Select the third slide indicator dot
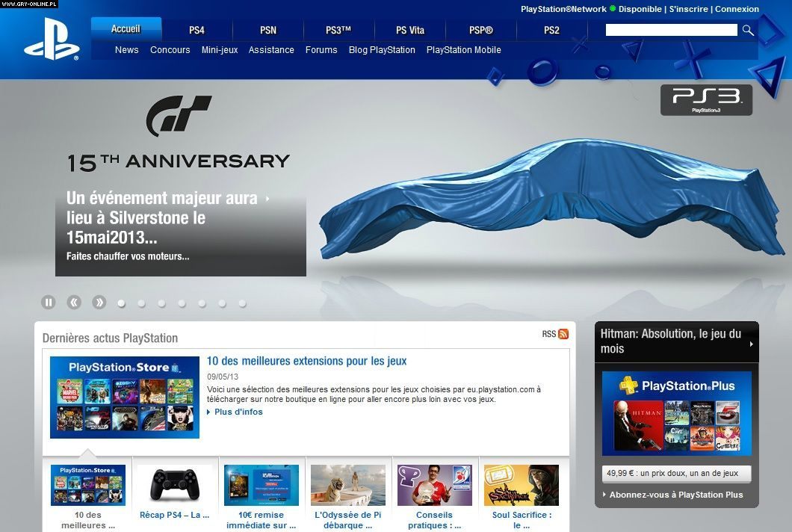 click(x=162, y=303)
